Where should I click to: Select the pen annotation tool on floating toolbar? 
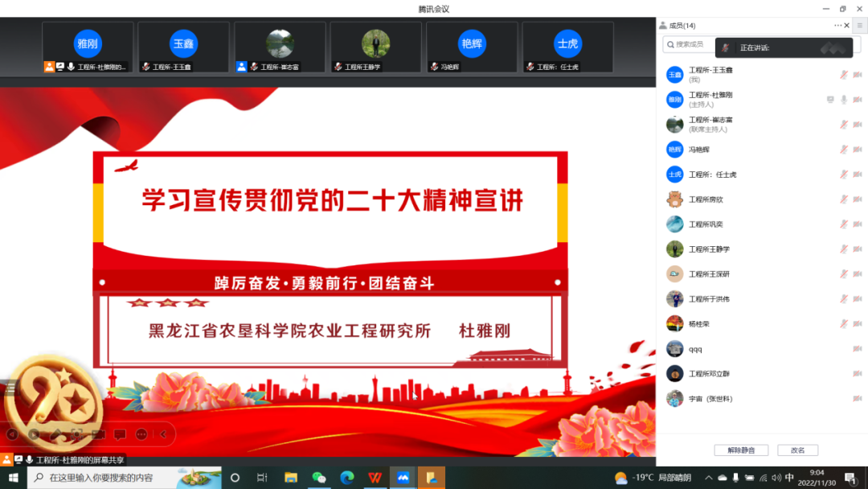56,434
